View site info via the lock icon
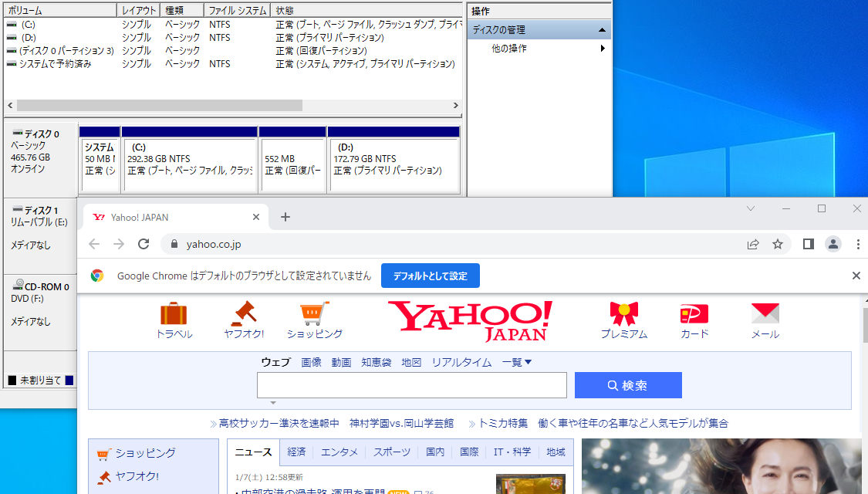868x494 pixels. tap(174, 244)
